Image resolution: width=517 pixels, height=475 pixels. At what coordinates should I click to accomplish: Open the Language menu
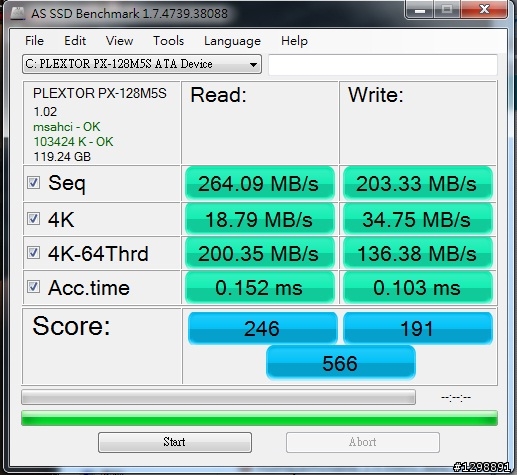point(232,41)
